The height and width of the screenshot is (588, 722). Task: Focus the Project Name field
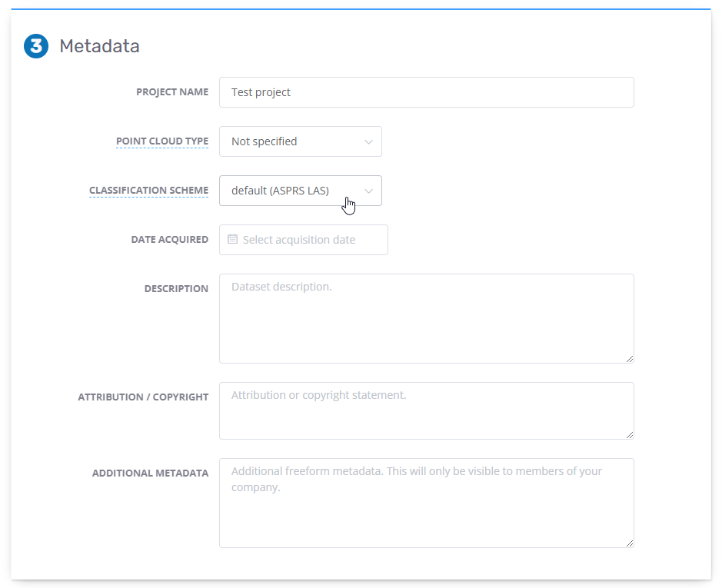click(x=426, y=92)
